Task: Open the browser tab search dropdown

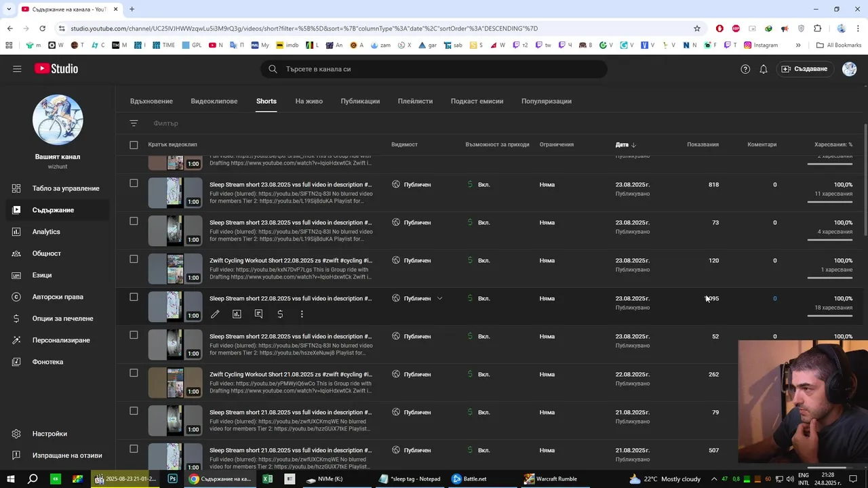Action: click(9, 9)
